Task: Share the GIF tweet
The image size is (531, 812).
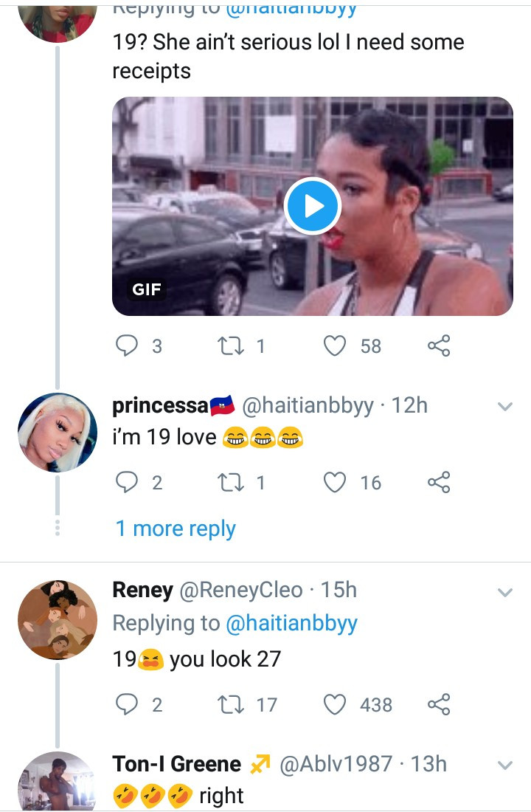Action: (439, 345)
